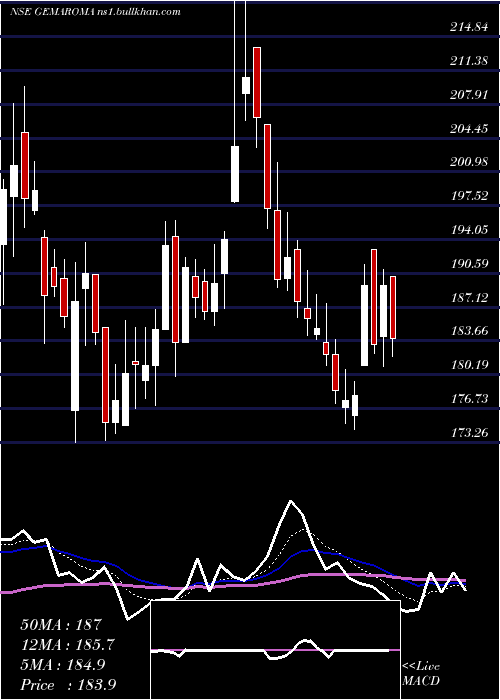Click the 194.05 price axis label
Screen dimensions: 500x700
(469, 230)
